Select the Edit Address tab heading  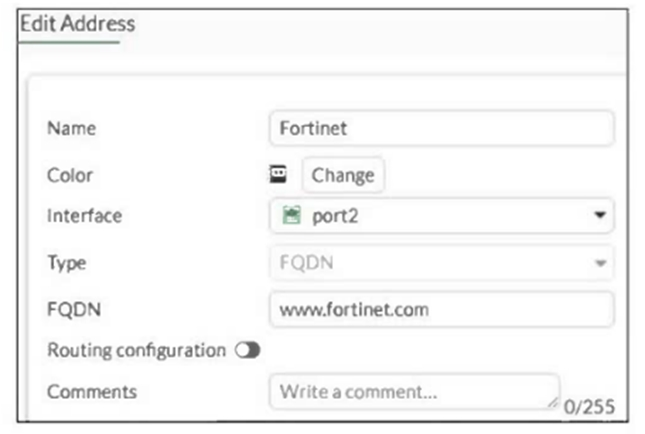pos(77,22)
